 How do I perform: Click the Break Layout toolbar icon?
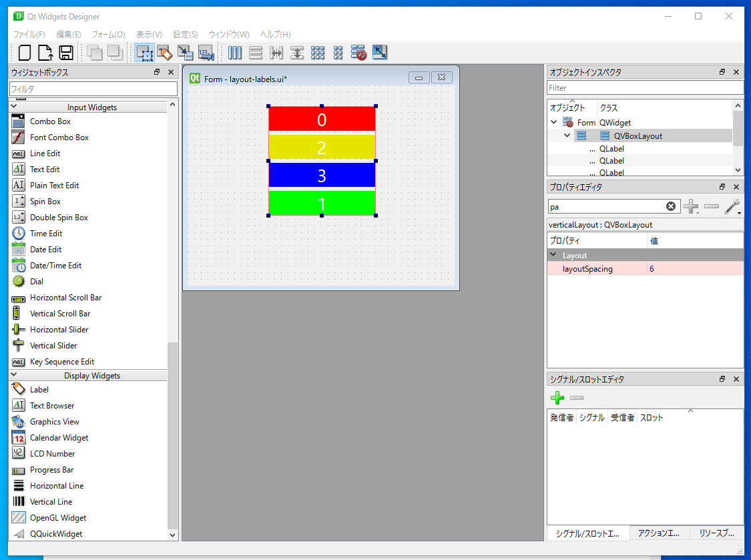tap(358, 53)
